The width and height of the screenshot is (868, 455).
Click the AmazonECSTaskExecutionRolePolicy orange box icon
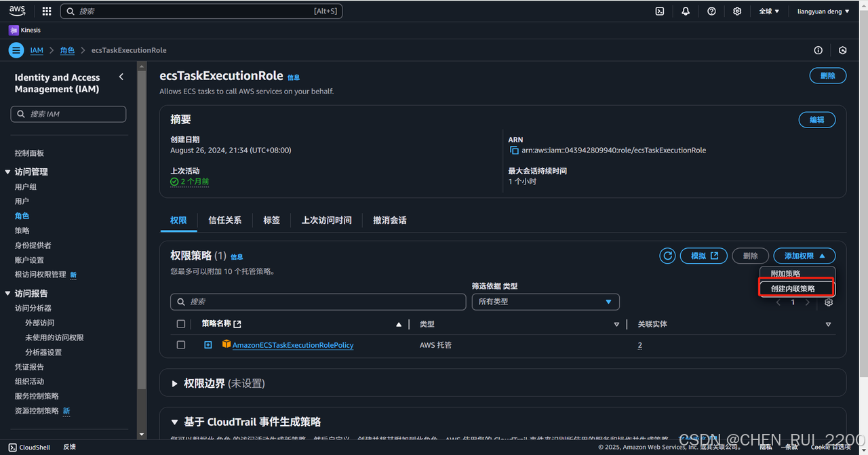pos(226,344)
